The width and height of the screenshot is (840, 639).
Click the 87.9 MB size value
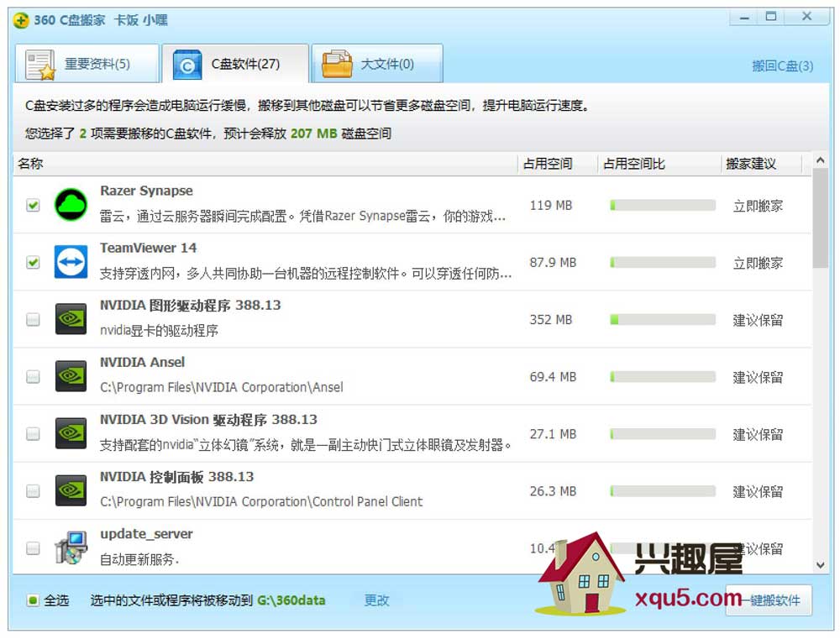pyautogui.click(x=553, y=263)
